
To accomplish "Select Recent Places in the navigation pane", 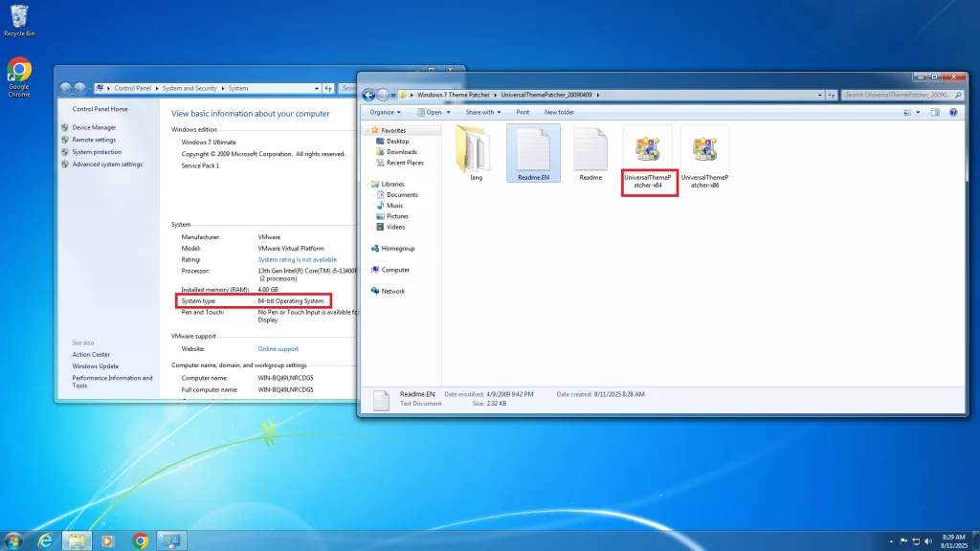I will (x=405, y=163).
